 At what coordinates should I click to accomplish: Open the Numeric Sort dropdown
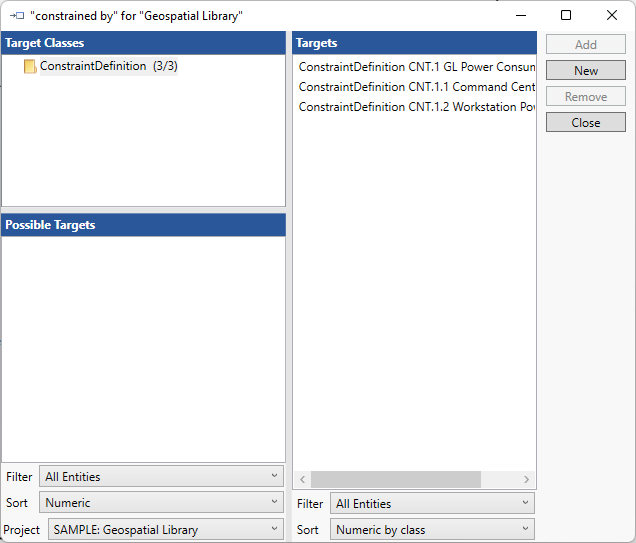161,503
